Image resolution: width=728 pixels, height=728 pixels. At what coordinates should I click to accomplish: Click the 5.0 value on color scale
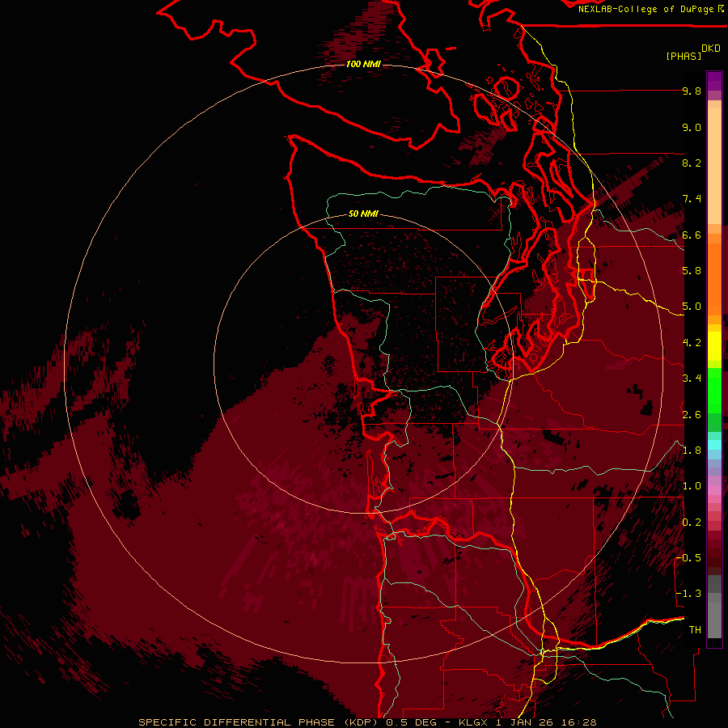click(x=692, y=307)
